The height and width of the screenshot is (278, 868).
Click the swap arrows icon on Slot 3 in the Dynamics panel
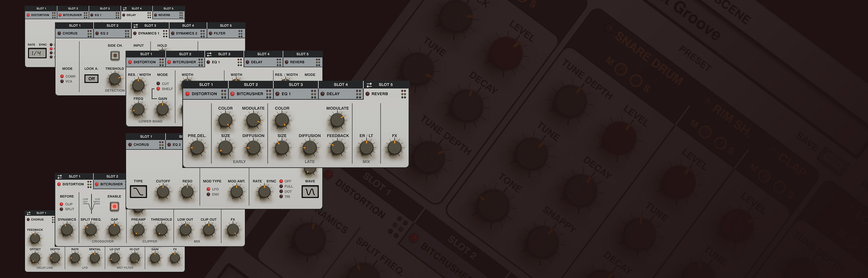pos(135,26)
